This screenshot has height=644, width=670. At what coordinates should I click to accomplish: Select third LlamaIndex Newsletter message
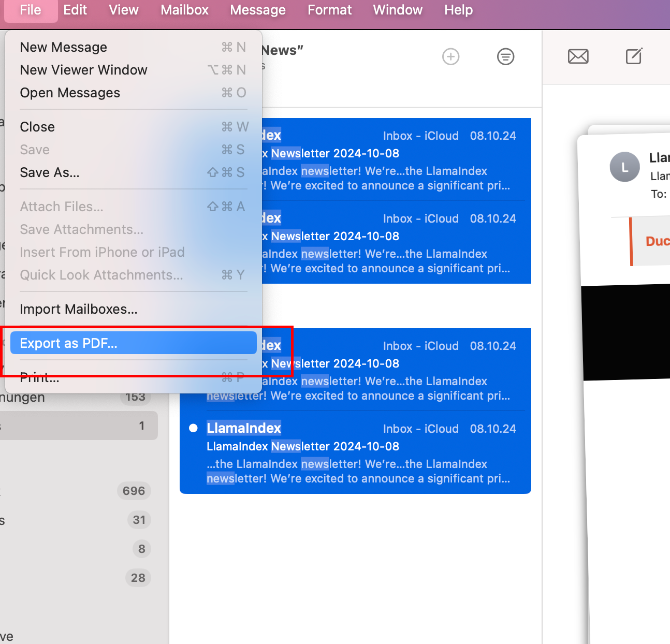pos(355,370)
